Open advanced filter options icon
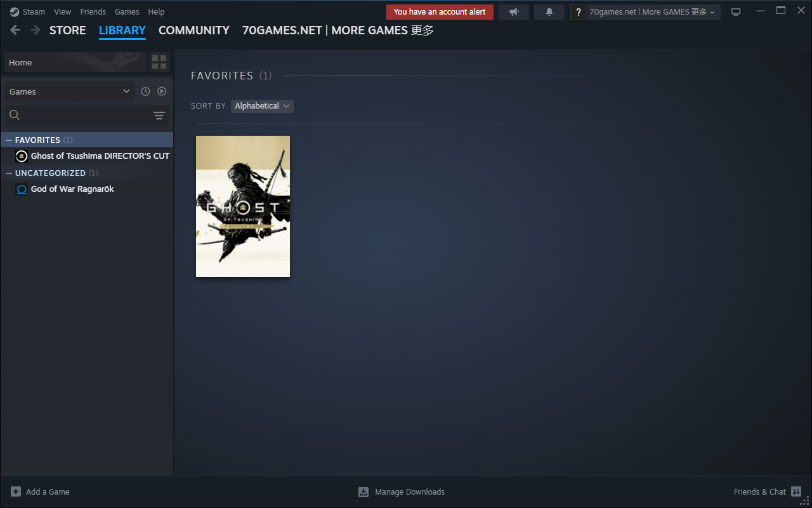Viewport: 812px width, 508px height. click(x=159, y=116)
